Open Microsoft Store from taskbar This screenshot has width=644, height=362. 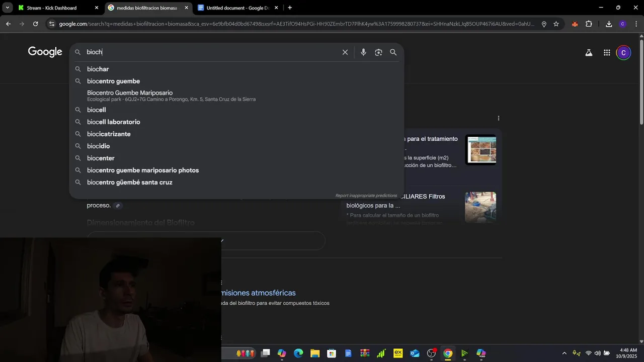tap(332, 353)
